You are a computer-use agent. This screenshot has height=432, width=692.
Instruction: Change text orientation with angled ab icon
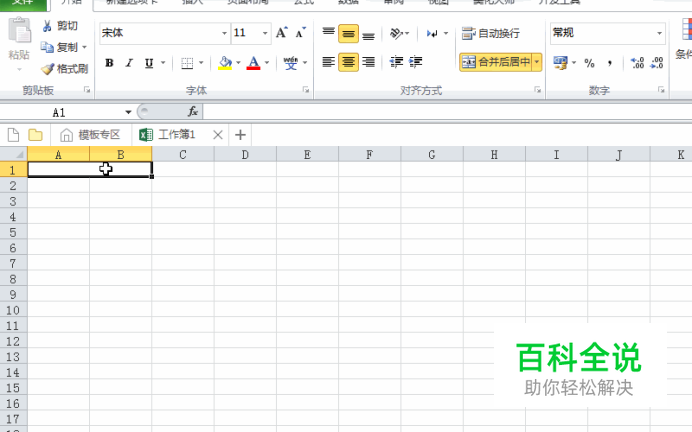[396, 33]
